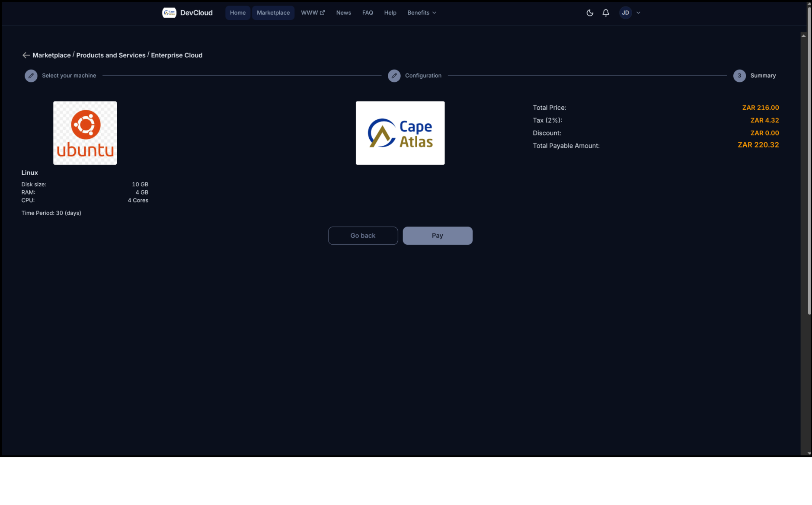Image resolution: width=812 pixels, height=505 pixels.
Task: Edit the Select your machine step icon
Action: pos(31,76)
